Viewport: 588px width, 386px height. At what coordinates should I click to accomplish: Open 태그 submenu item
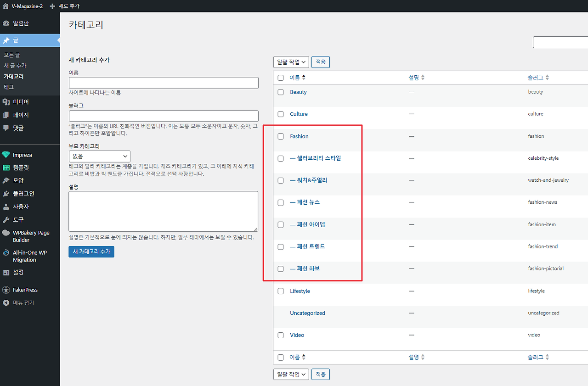coord(9,87)
